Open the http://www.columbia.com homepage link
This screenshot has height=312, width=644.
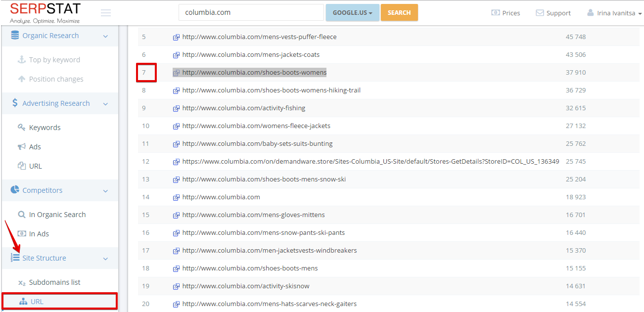221,197
